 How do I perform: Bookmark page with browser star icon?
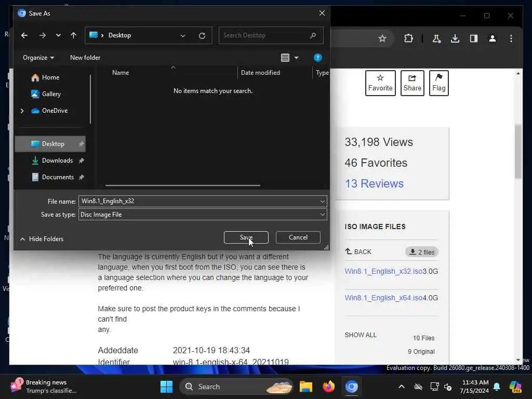(382, 38)
